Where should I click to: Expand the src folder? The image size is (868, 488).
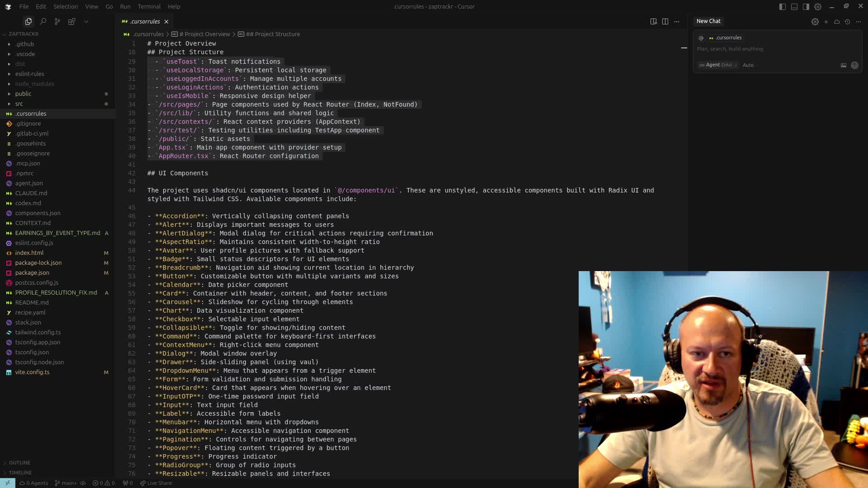(x=19, y=103)
